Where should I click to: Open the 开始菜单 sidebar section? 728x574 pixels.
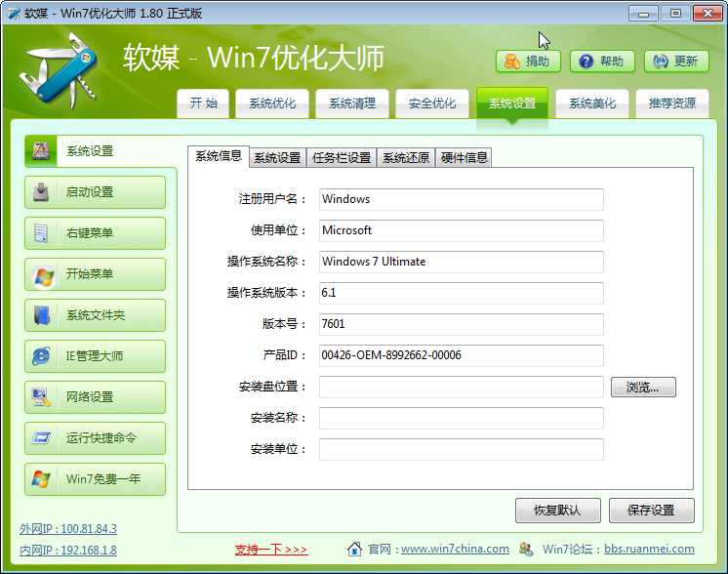coord(96,274)
